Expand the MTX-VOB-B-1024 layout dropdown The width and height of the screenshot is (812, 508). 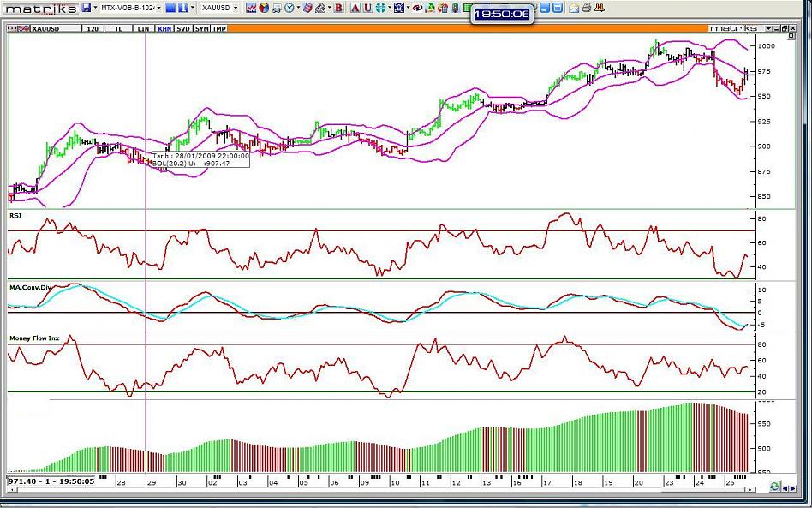pyautogui.click(x=158, y=8)
